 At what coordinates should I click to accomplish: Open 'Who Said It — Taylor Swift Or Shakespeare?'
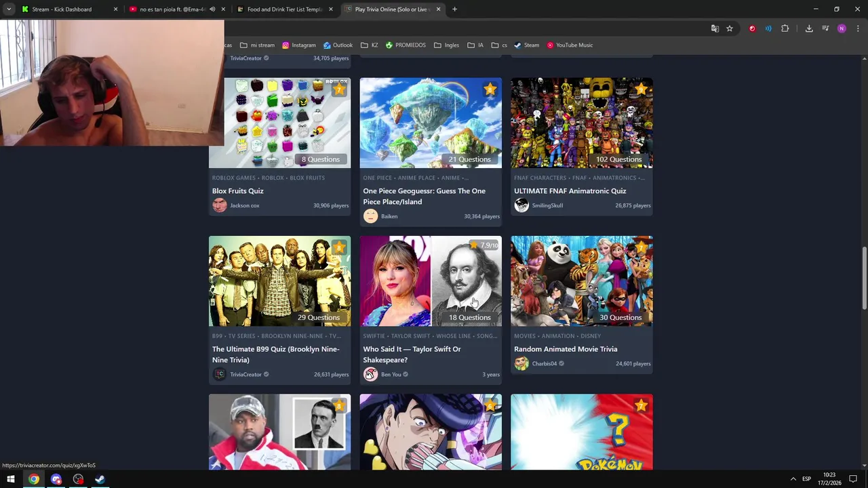click(x=412, y=354)
